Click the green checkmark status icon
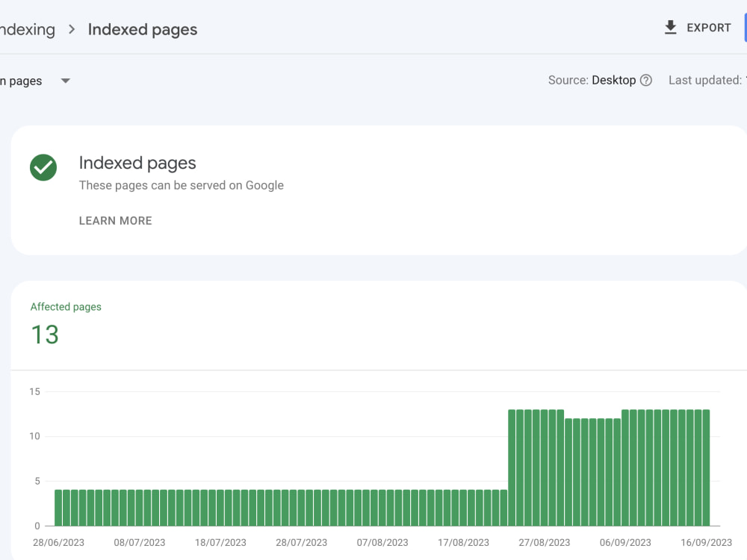The image size is (747, 560). pyautogui.click(x=43, y=167)
